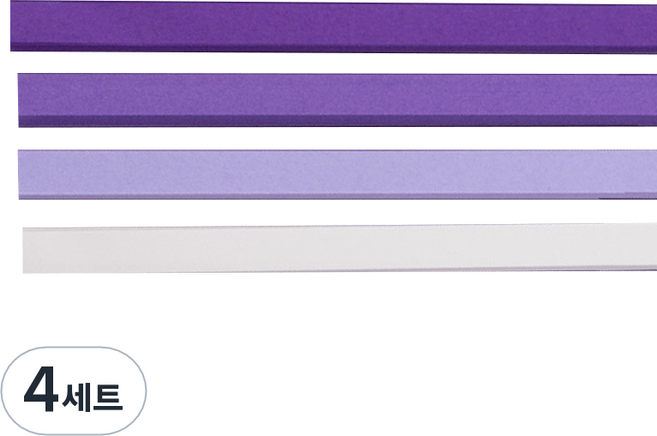
Task: Click the large number 4 in badge
Action: (x=41, y=389)
